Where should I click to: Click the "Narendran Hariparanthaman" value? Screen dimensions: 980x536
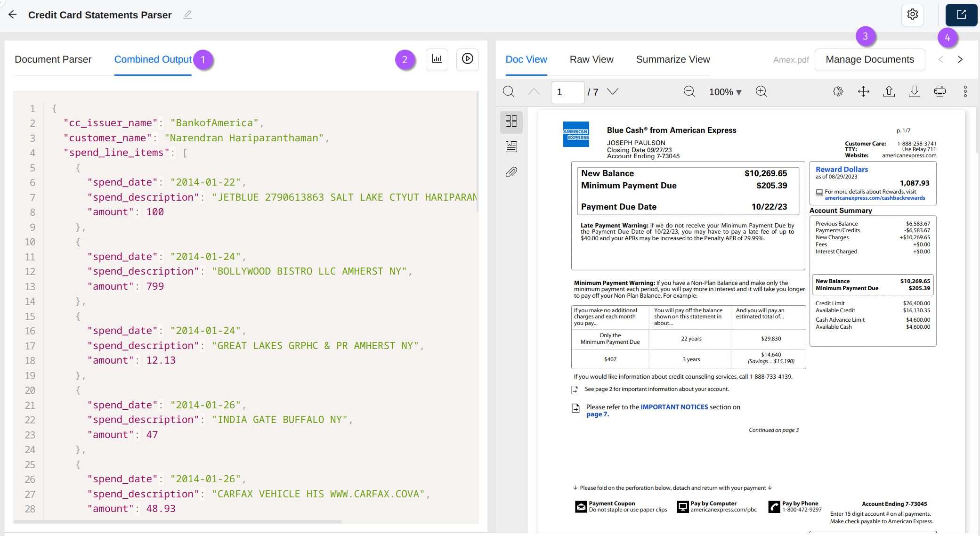[244, 138]
